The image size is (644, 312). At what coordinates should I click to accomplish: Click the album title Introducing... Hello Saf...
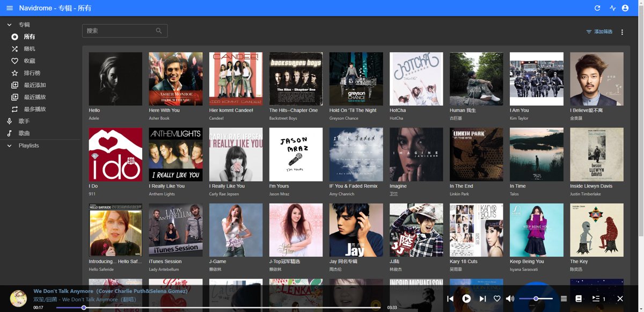[x=115, y=262]
